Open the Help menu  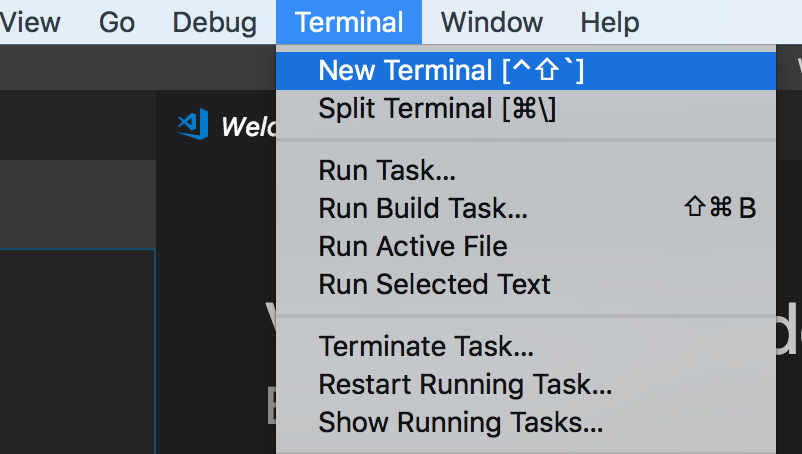coord(609,22)
